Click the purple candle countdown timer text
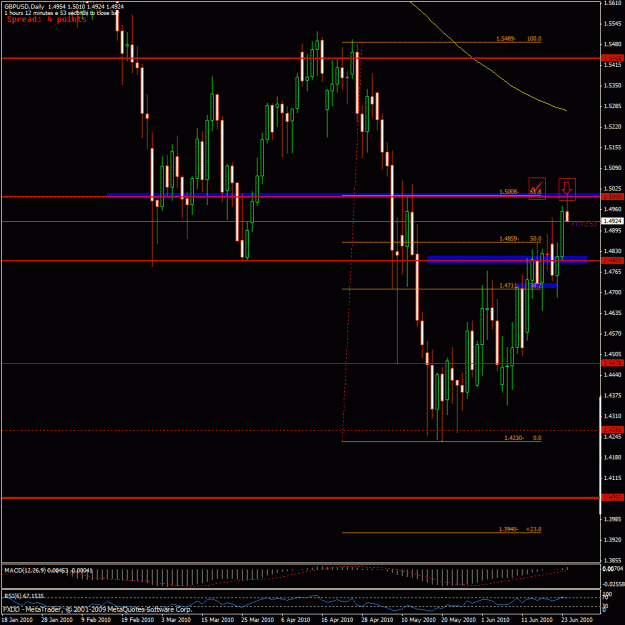This screenshot has width=625, height=625. 585,224
